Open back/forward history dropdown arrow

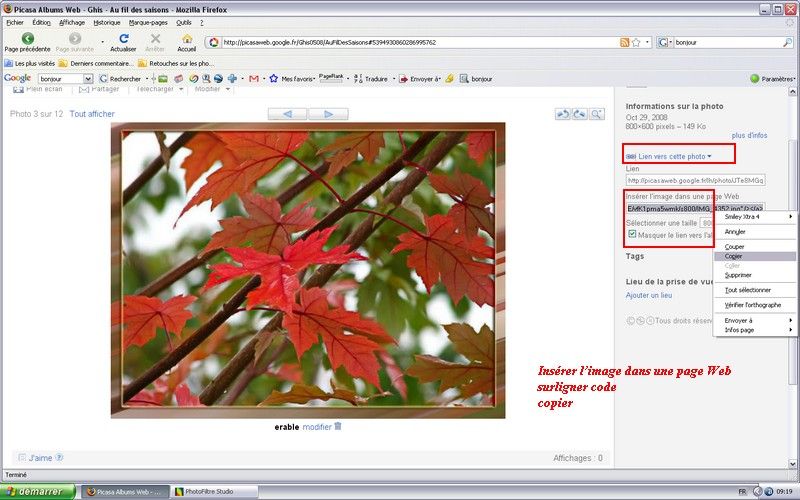click(x=102, y=42)
